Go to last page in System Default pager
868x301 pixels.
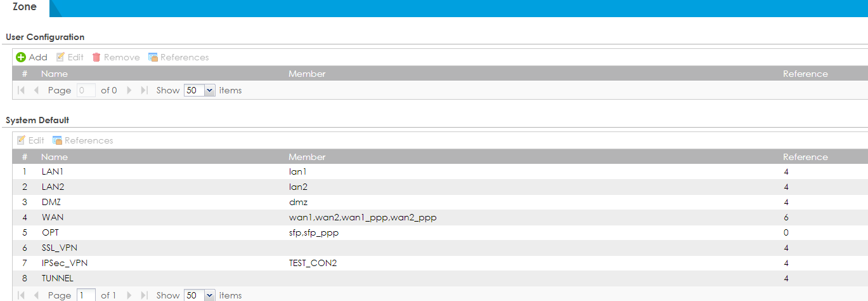click(x=144, y=295)
